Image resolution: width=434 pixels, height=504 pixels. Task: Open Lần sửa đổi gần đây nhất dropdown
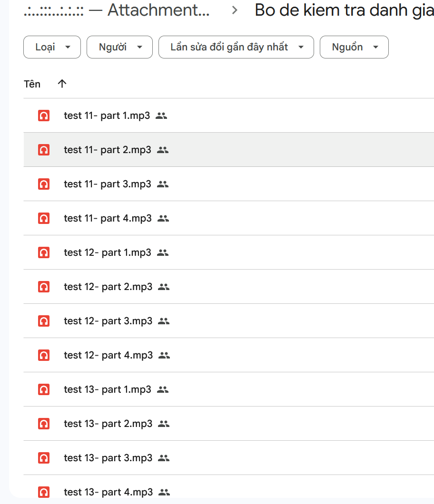pyautogui.click(x=236, y=47)
